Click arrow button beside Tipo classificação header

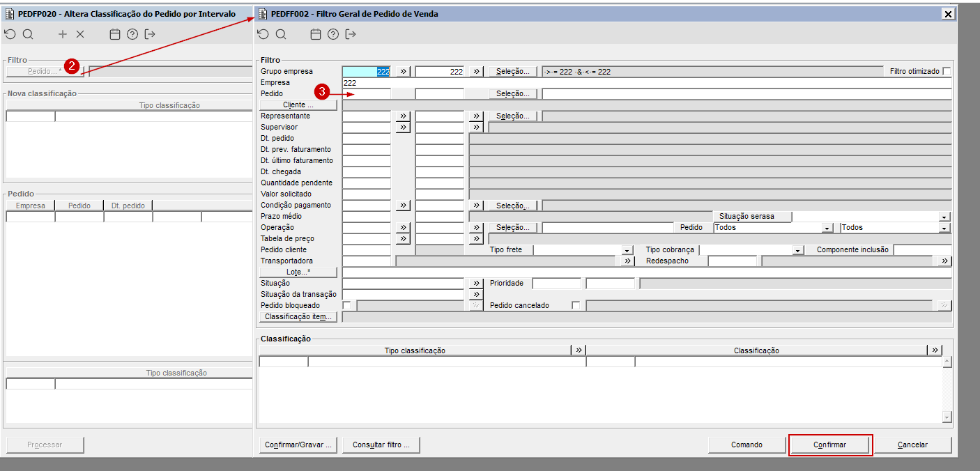578,350
